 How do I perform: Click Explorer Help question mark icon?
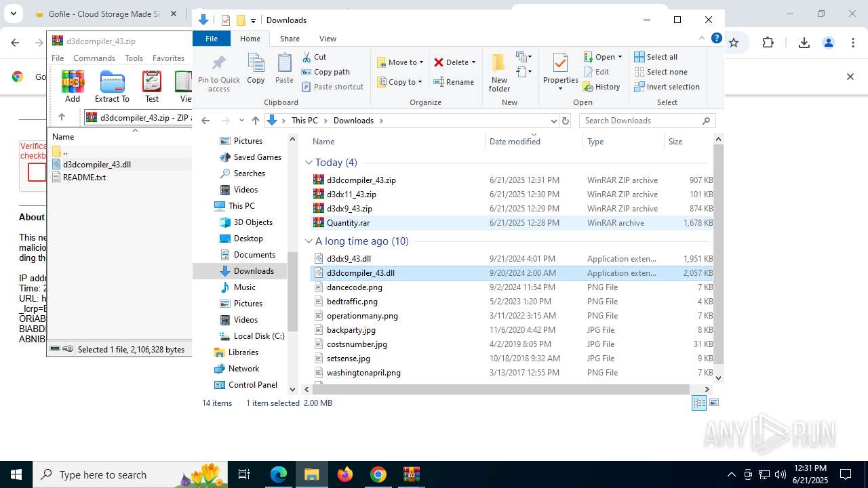click(716, 39)
